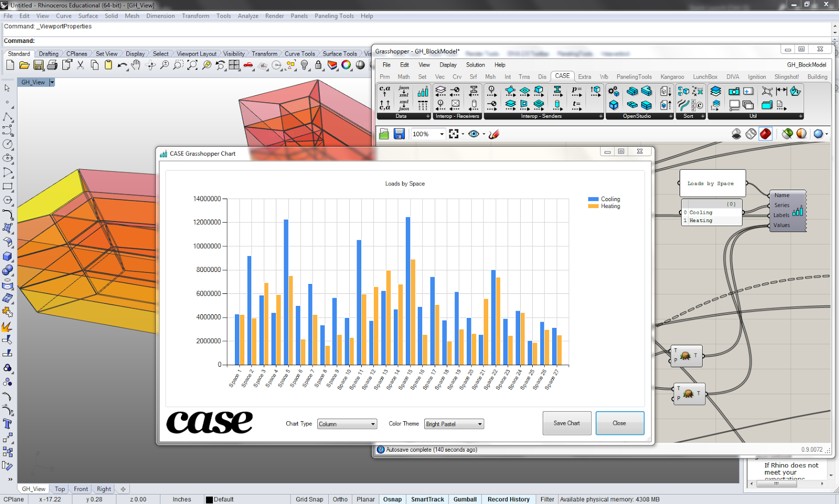The width and height of the screenshot is (839, 504).
Task: Open a file using the Rhino folder icon
Action: click(24, 65)
